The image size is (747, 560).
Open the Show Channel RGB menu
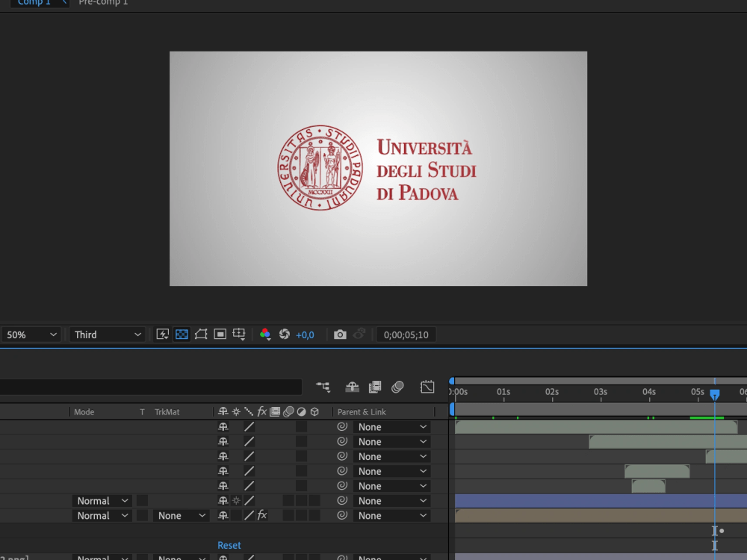[265, 335]
